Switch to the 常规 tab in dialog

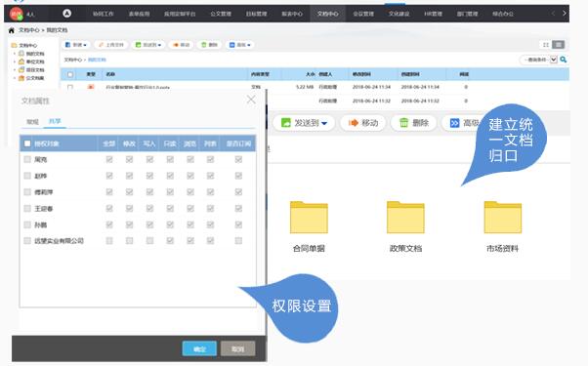click(32, 122)
